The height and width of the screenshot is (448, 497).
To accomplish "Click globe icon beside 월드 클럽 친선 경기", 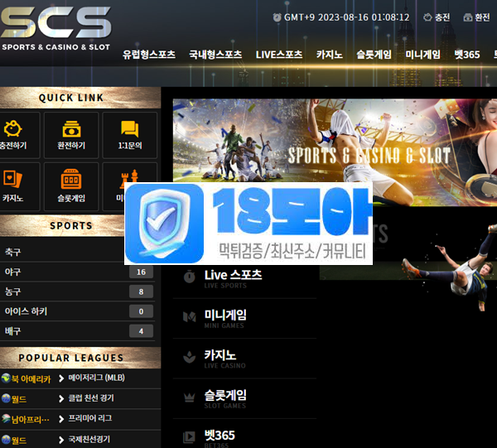I will click(6, 398).
